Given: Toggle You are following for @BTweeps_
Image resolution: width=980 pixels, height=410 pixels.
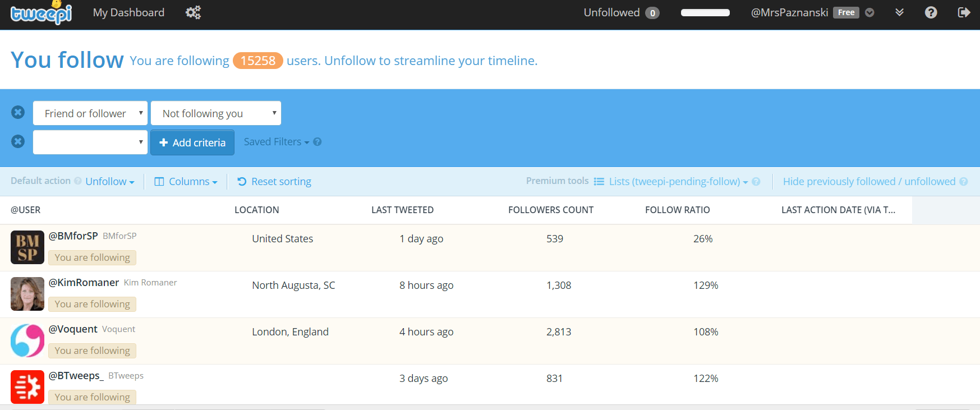Looking at the screenshot, I should [x=92, y=397].
